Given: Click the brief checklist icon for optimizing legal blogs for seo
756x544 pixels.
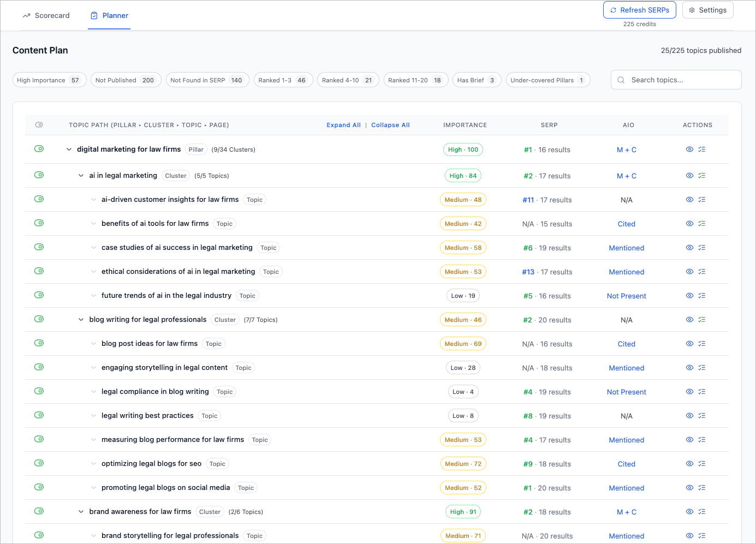Looking at the screenshot, I should coord(702,463).
